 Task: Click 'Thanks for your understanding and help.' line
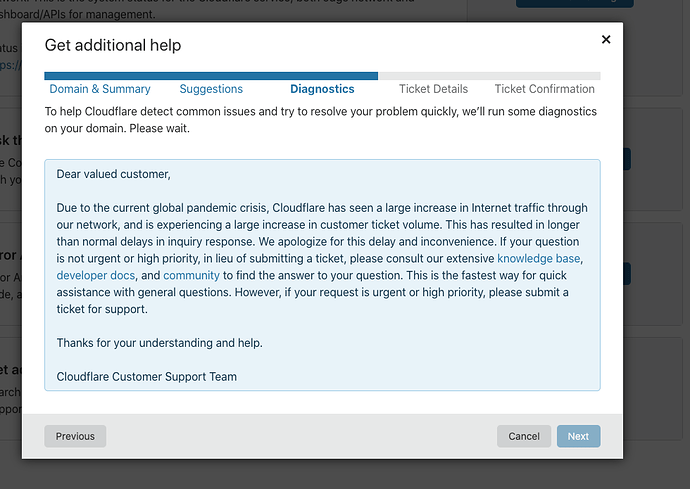(x=159, y=343)
